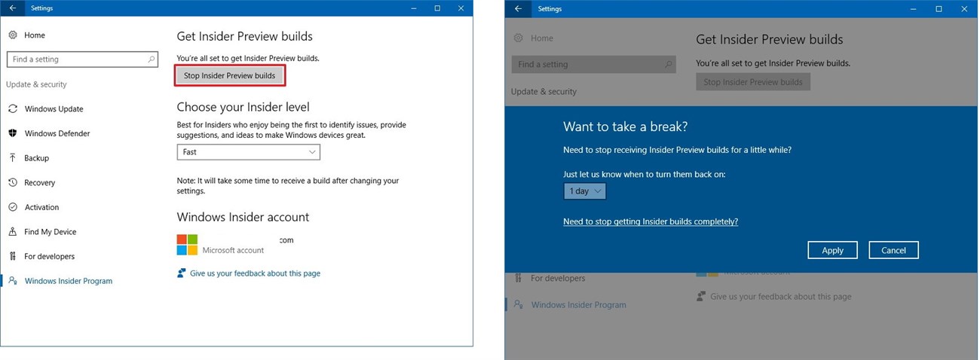Click the Windows Update refresh icon
The height and width of the screenshot is (360, 980).
(x=13, y=109)
